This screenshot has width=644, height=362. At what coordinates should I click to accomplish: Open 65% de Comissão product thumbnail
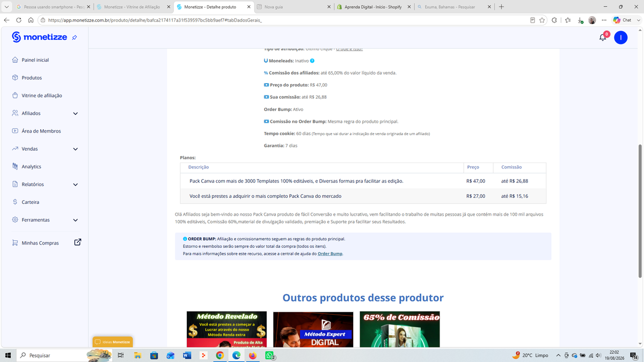click(400, 329)
